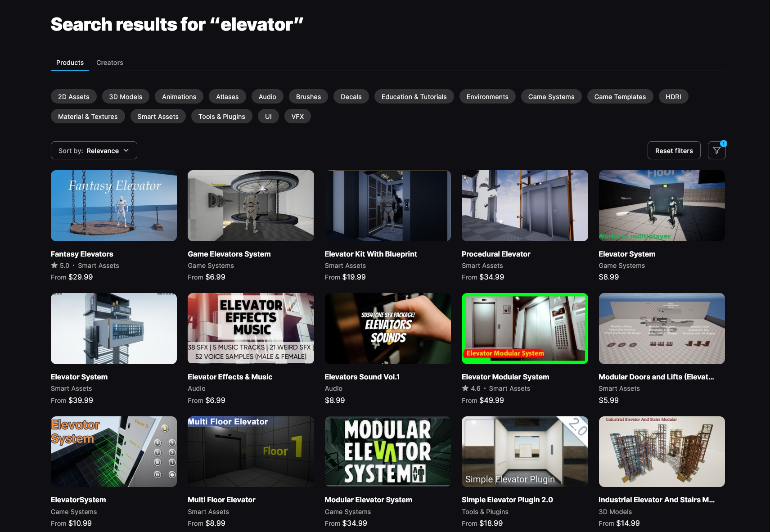
Task: Open the Modular Elevator System title link
Action: [369, 500]
